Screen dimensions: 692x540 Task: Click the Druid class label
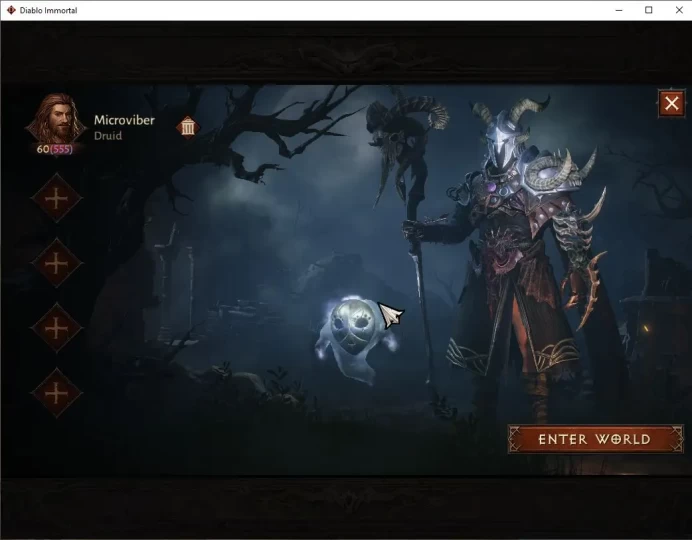point(108,136)
